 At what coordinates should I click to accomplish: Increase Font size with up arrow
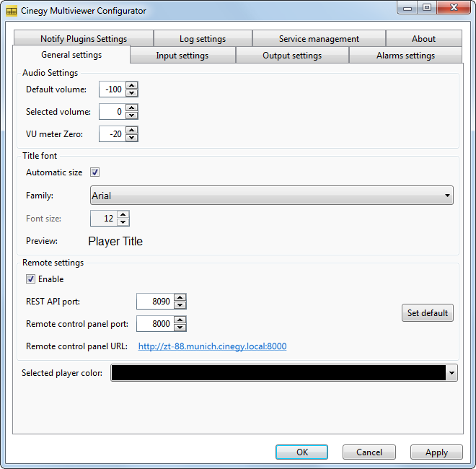point(123,214)
